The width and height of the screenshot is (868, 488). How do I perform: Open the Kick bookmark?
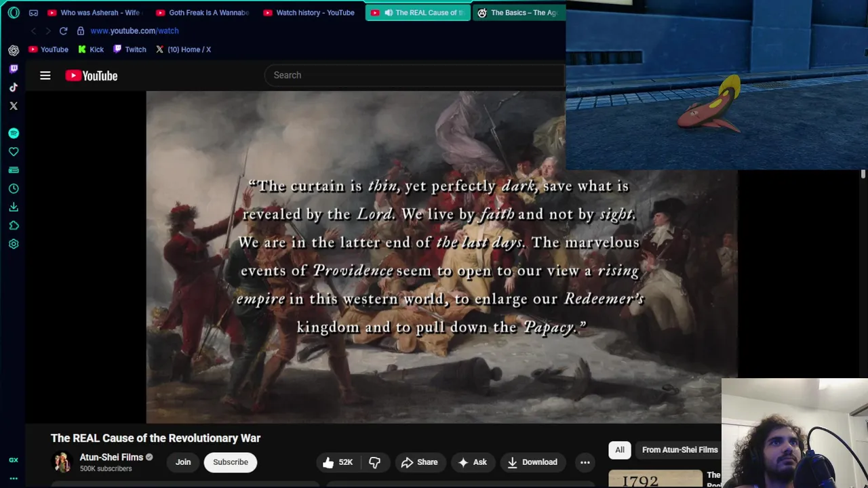pyautogui.click(x=91, y=49)
